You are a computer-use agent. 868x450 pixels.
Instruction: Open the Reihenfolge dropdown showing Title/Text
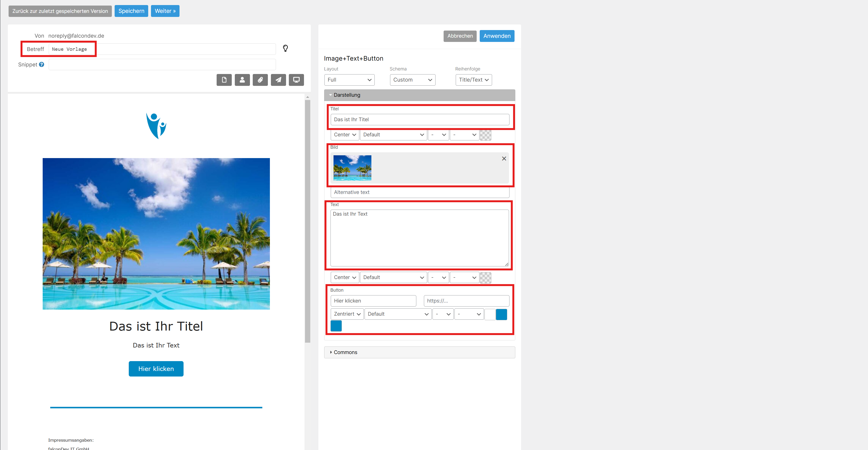473,80
